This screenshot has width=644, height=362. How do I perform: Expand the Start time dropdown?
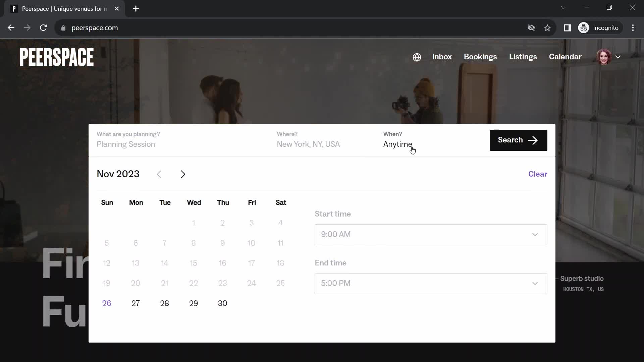431,234
